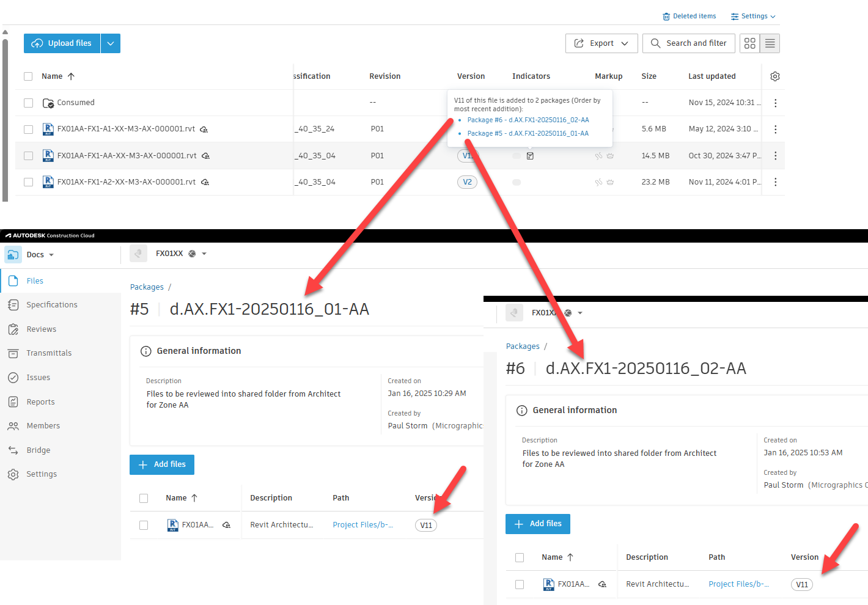
Task: Toggle select-all checkbox in files table header
Action: [x=28, y=76]
